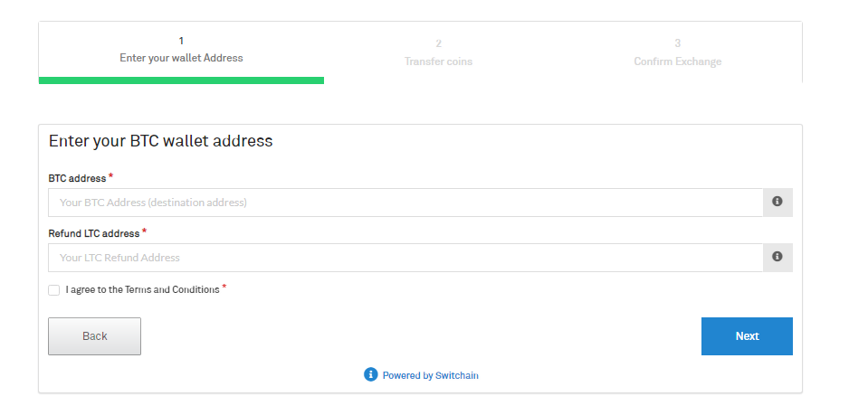Click the Powered by Switchain info icon
This screenshot has height=415, width=868.
point(370,374)
